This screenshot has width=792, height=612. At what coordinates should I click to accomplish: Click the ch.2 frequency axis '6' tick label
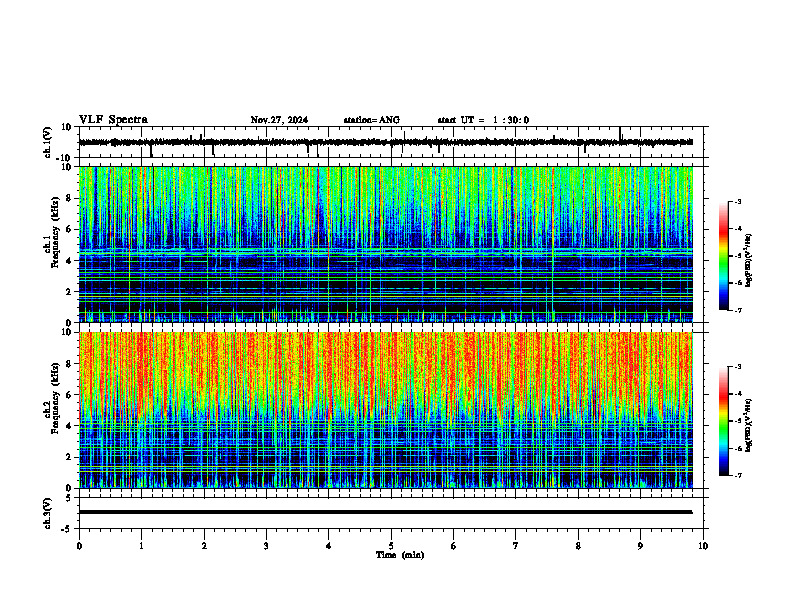pyautogui.click(x=69, y=395)
